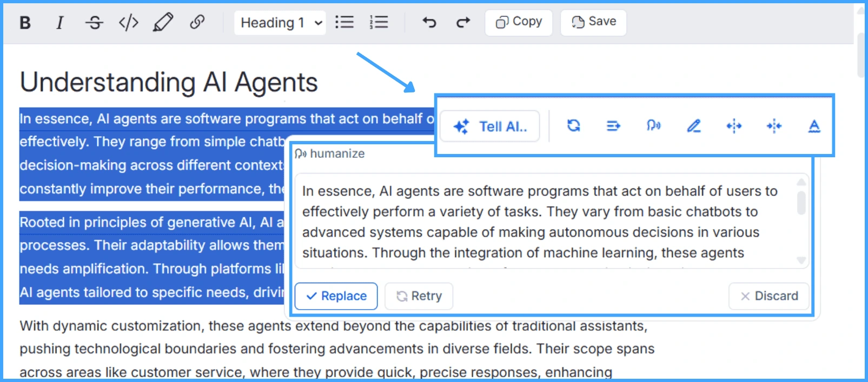
Task: Insert inline code formatting
Action: pyautogui.click(x=129, y=23)
